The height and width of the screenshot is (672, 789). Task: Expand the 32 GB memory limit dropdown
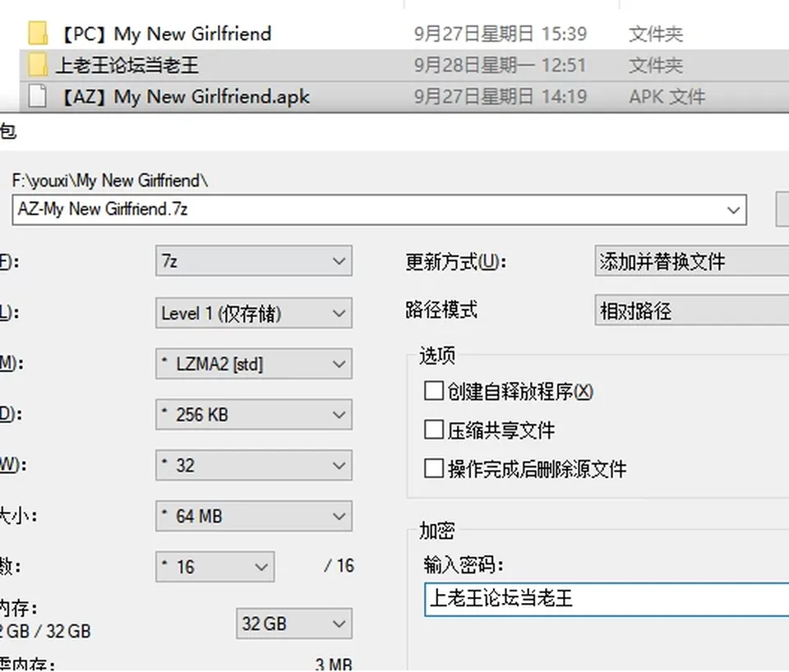(294, 624)
